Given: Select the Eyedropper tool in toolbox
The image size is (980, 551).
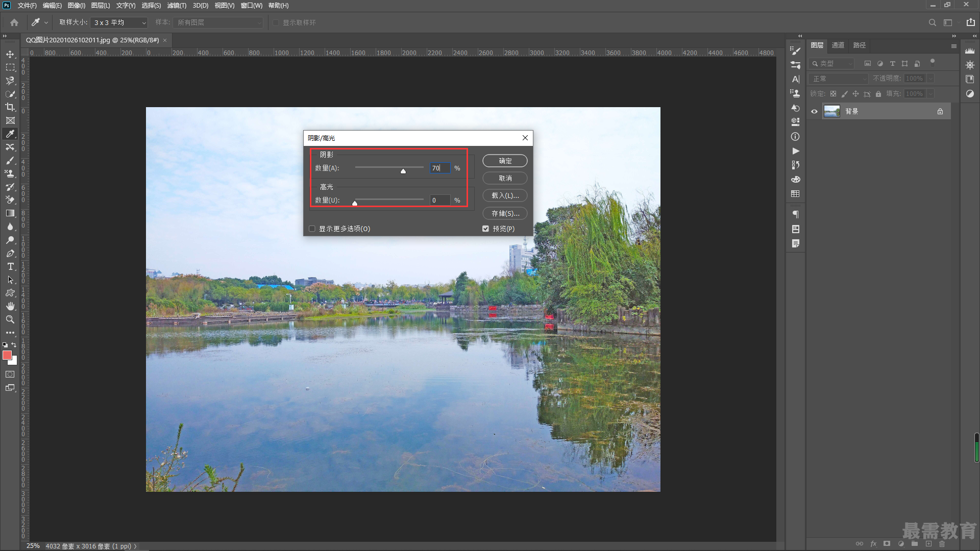Looking at the screenshot, I should point(10,134).
